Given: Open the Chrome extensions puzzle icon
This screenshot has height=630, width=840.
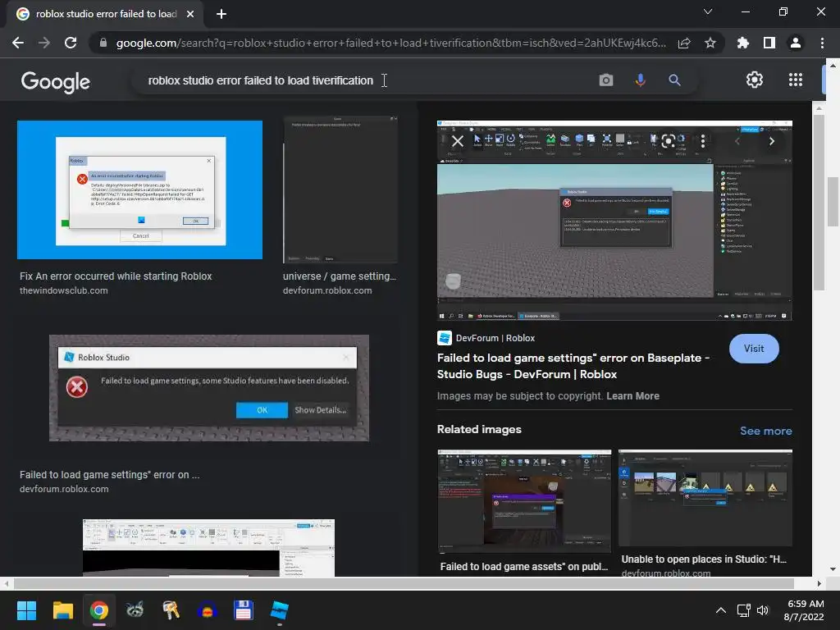Looking at the screenshot, I should point(743,43).
